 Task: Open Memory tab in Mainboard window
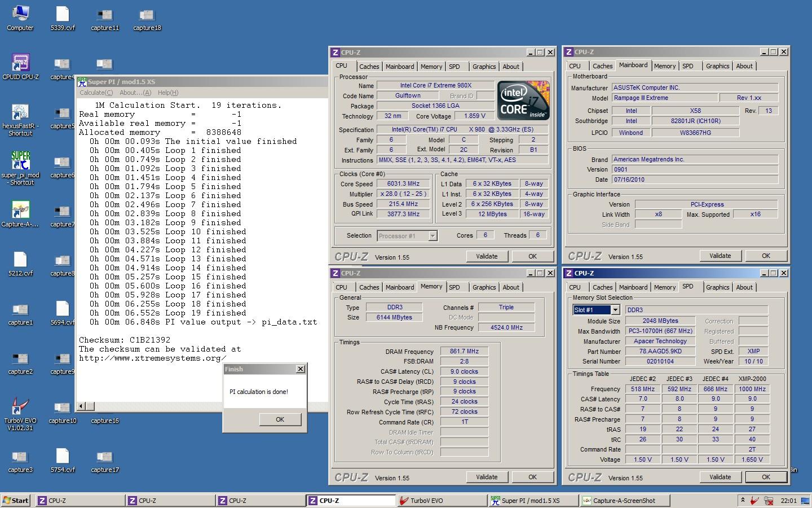tap(665, 66)
